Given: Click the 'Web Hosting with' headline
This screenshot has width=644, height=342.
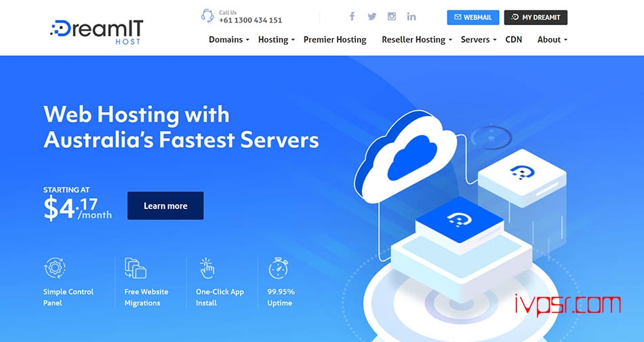Looking at the screenshot, I should [x=136, y=114].
